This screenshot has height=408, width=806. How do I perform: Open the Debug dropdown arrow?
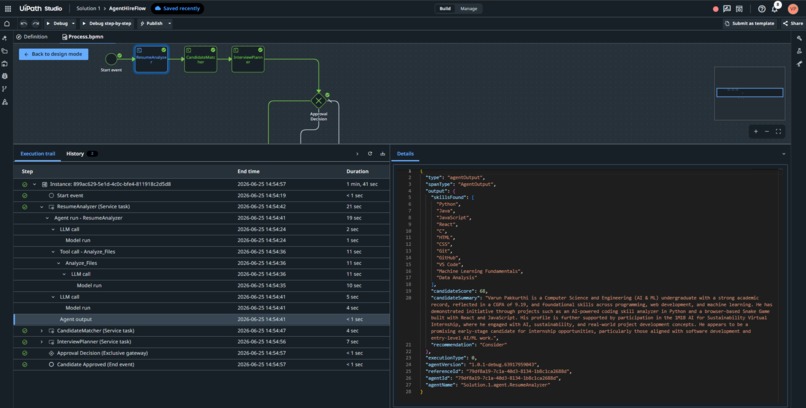click(x=73, y=24)
